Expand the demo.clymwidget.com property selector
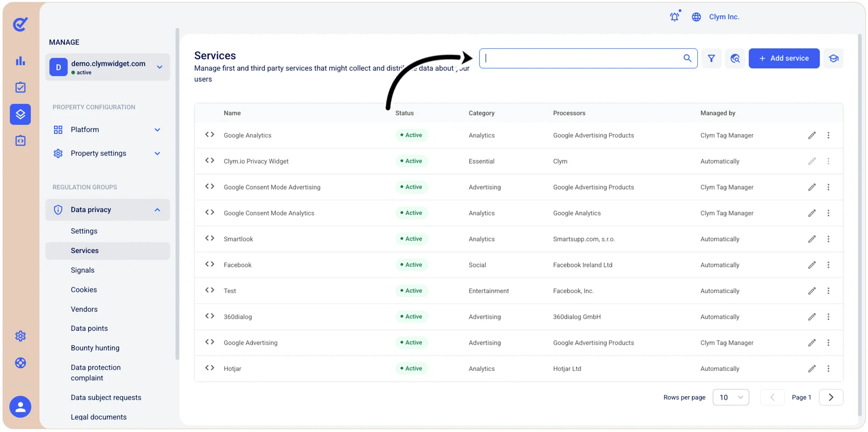This screenshot has width=868, height=432. (108, 67)
